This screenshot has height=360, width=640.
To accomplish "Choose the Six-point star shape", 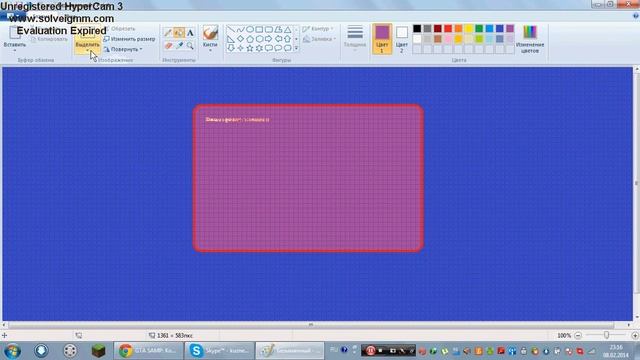I will coord(259,48).
